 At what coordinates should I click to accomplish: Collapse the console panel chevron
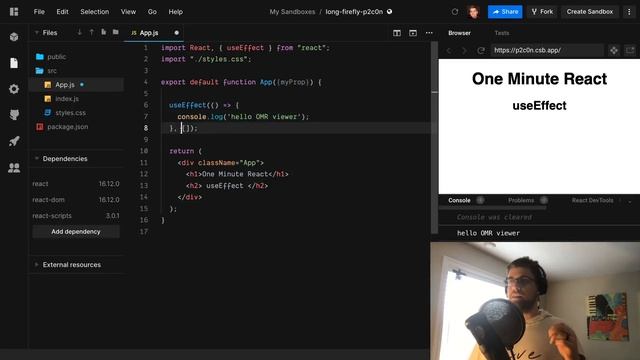(x=630, y=201)
